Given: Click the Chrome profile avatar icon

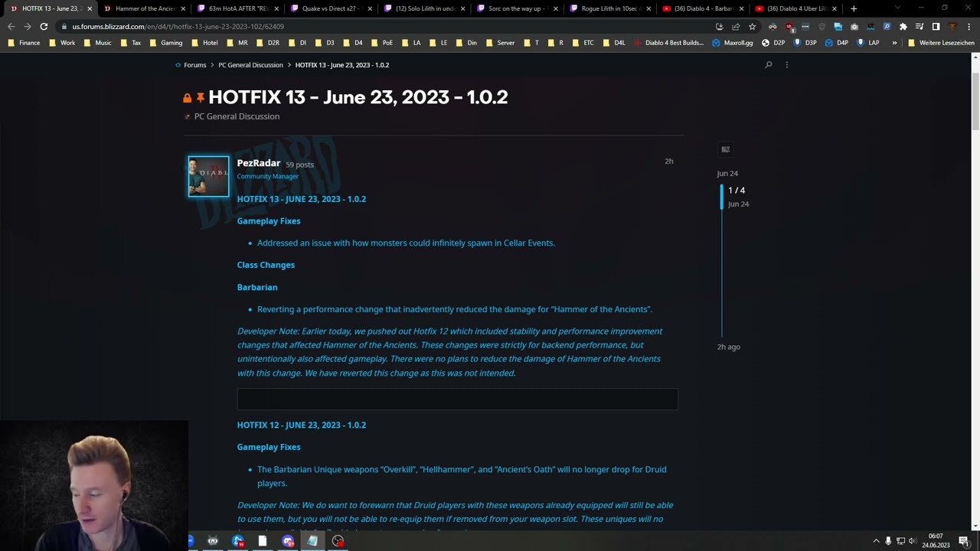Looking at the screenshot, I should point(952,27).
